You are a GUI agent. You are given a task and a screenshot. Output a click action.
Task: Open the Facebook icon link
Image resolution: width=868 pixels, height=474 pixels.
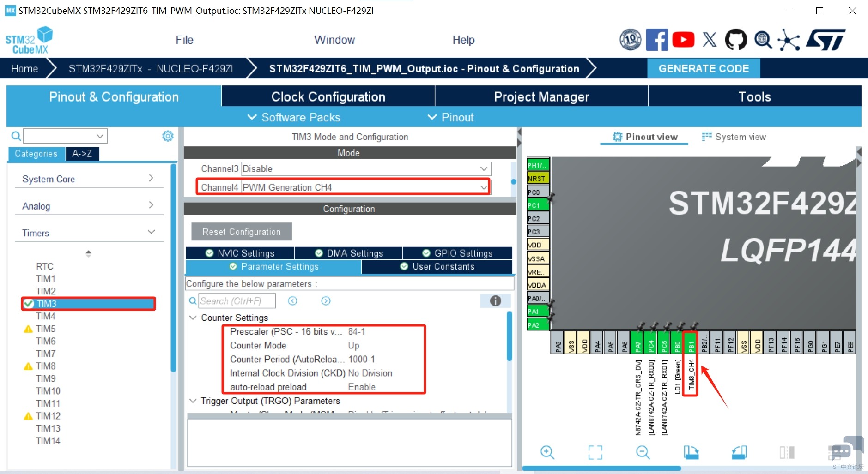656,40
